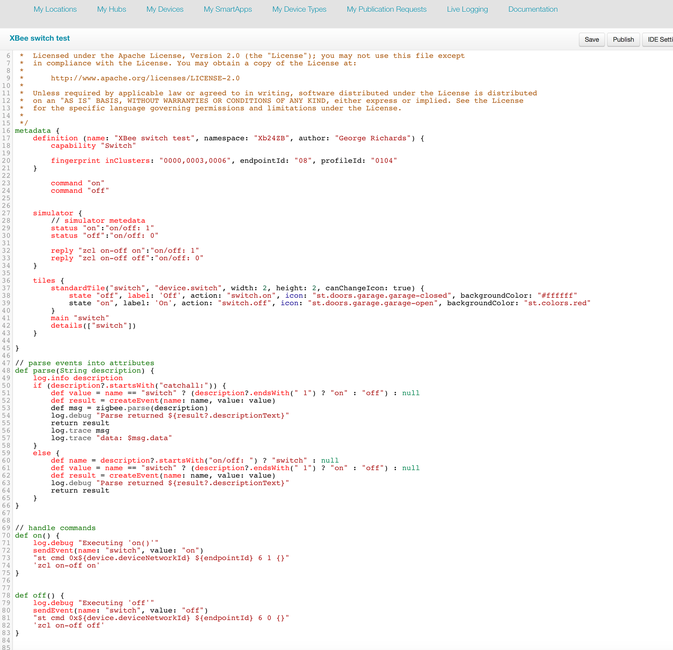This screenshot has height=650, width=673.
Task: Click the state "off" tile definition line
Action: tap(323, 296)
